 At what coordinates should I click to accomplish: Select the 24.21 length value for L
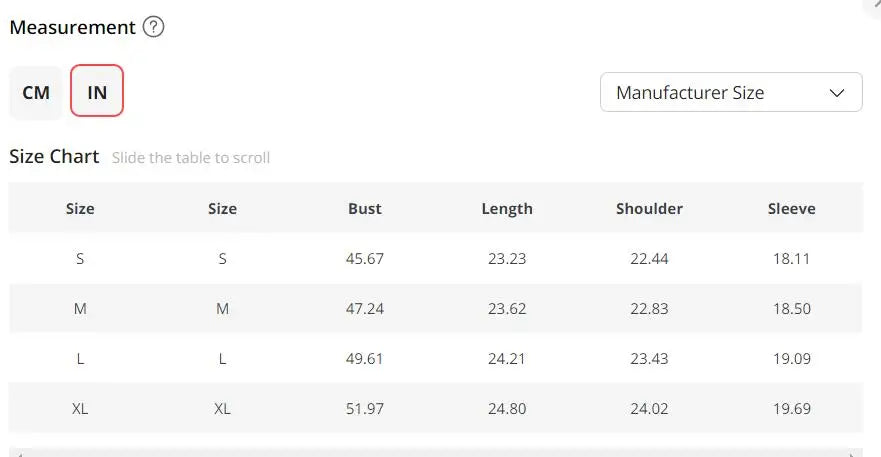click(x=507, y=359)
